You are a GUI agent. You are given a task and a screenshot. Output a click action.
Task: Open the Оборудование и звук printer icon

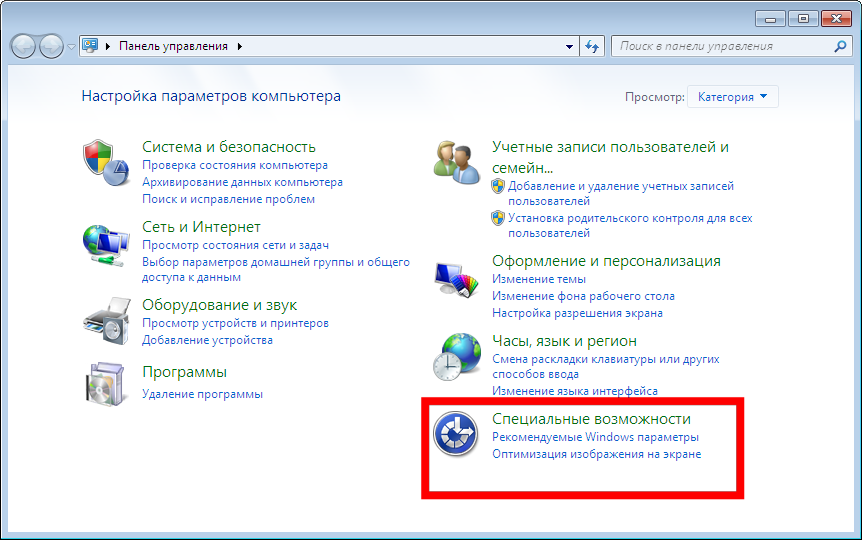[107, 321]
